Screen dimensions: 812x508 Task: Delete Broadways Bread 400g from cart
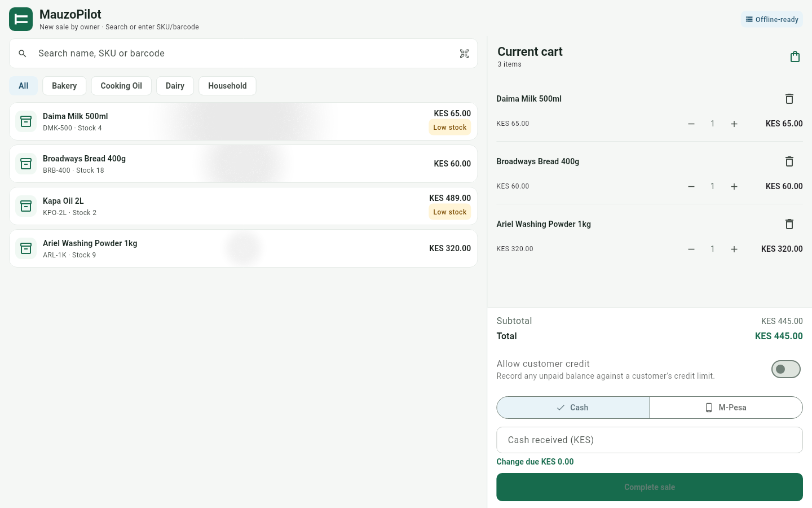click(789, 161)
